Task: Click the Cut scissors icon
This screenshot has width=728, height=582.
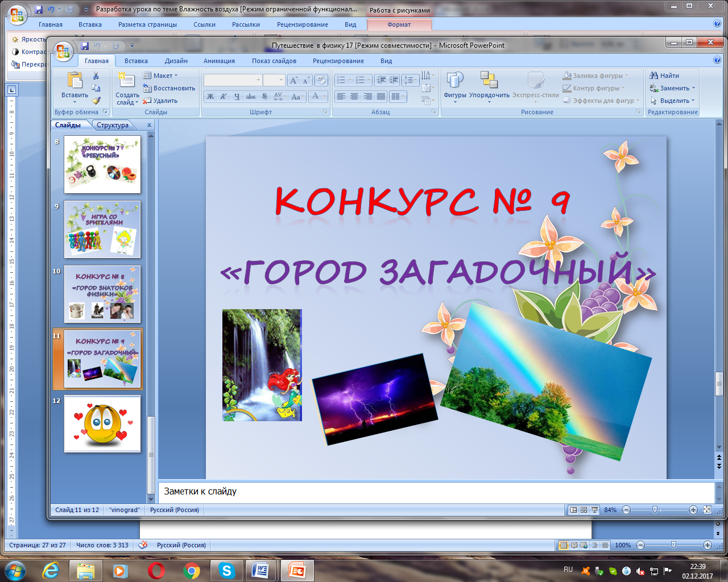Action: (96, 76)
